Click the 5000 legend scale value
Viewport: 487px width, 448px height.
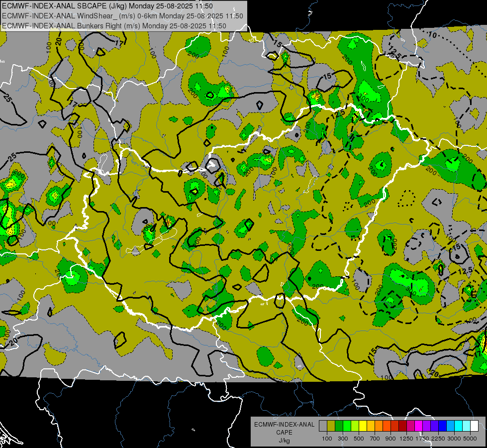pyautogui.click(x=470, y=439)
